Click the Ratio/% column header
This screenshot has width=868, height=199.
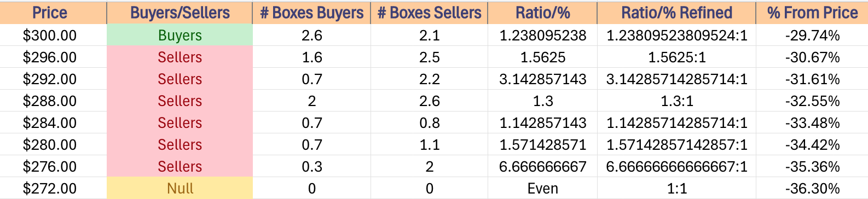coord(542,12)
